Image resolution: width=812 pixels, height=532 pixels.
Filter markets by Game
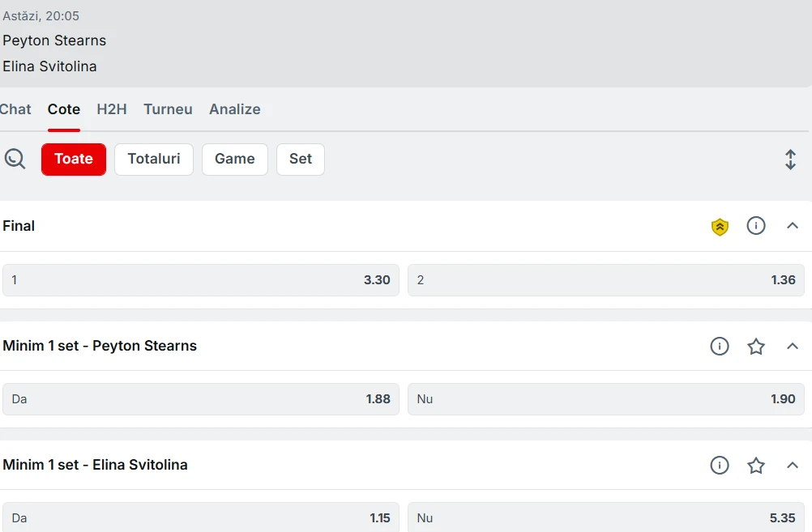pos(234,159)
